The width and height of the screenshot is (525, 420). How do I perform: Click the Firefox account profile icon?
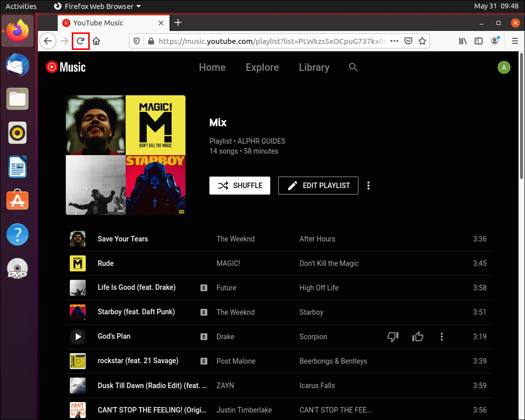coord(495,41)
